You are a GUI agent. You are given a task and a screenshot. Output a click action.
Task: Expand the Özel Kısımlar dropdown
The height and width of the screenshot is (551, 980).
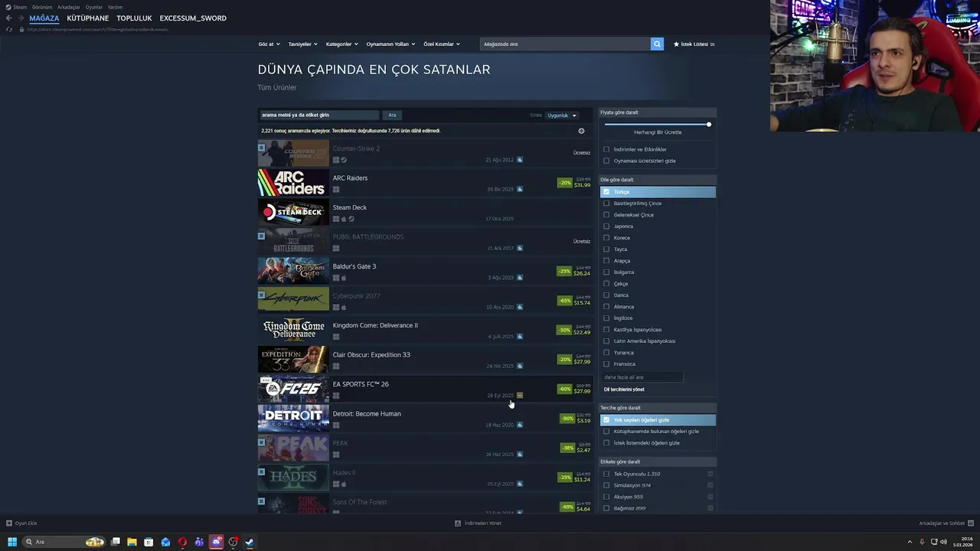[442, 44]
